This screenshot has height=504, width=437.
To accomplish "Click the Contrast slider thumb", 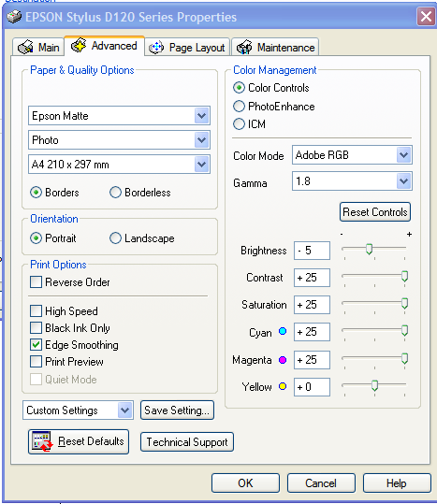I will click(x=404, y=276).
